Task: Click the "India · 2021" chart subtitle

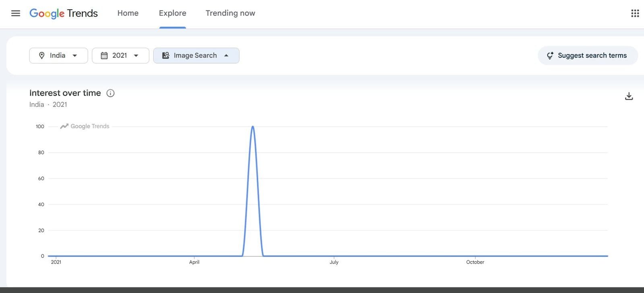Action: [x=48, y=104]
